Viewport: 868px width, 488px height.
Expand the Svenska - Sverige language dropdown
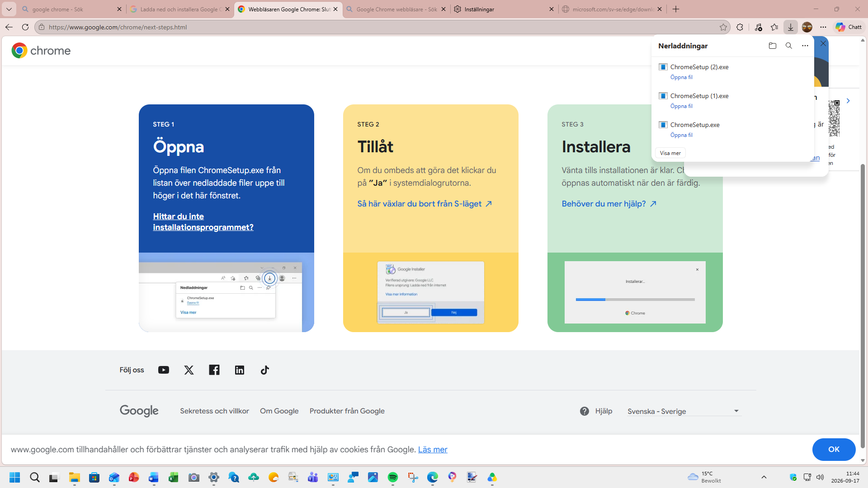pos(684,411)
